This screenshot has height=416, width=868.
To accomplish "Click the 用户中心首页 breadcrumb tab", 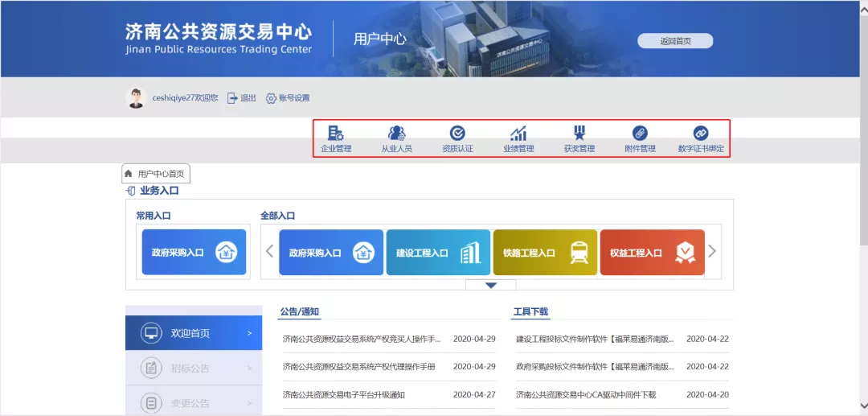I will click(x=157, y=173).
